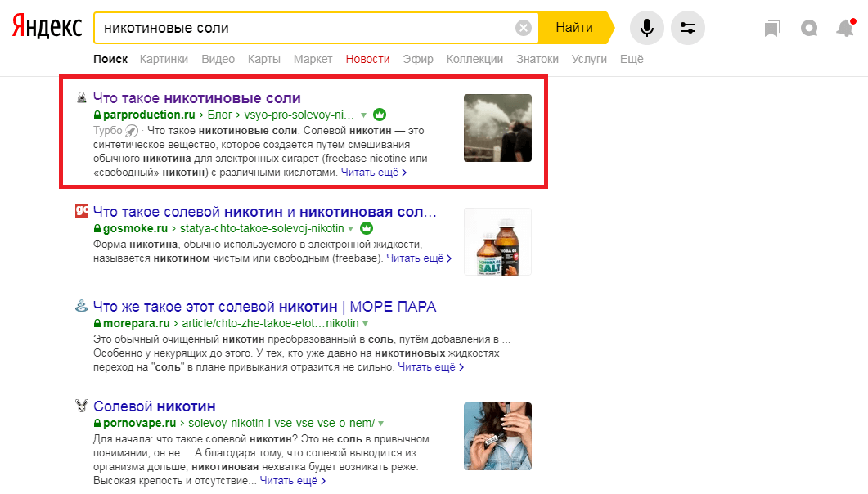The height and width of the screenshot is (494, 868).
Task: Click the Turbo rocket icon
Action: coord(131,131)
